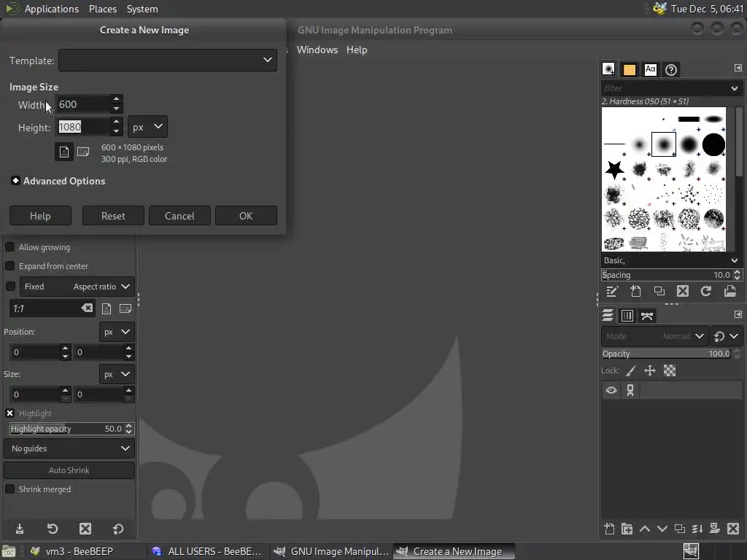
Task: Open the Patterns tab (orange swatch)
Action: pyautogui.click(x=630, y=70)
